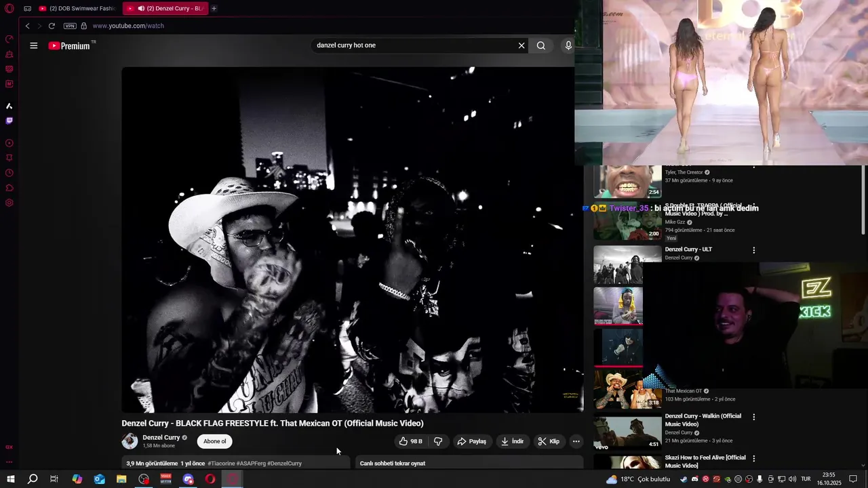Open options menu for Denzel Curry - Walkin
Image resolution: width=868 pixels, height=488 pixels.
pos(753,417)
